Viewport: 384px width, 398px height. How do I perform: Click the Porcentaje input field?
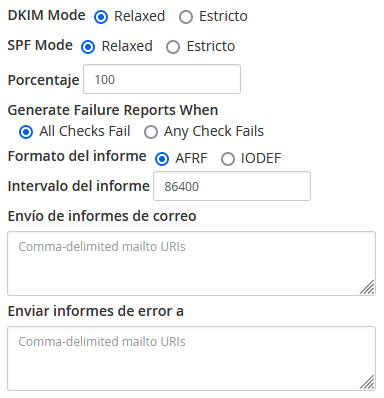[x=162, y=79]
